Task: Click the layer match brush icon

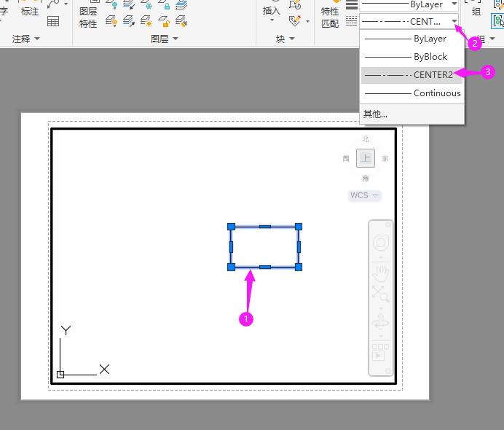Action: click(181, 22)
